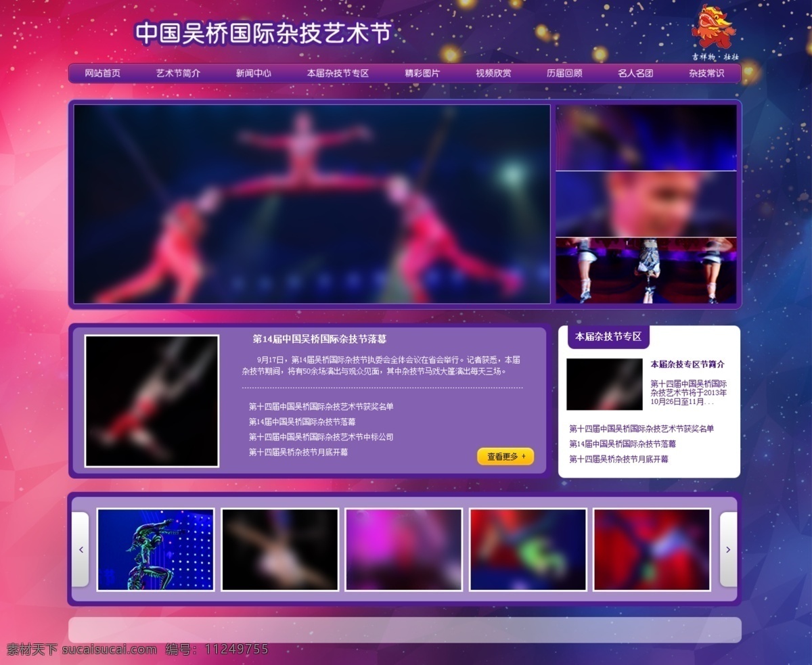Advance gallery with right arrow

point(728,549)
